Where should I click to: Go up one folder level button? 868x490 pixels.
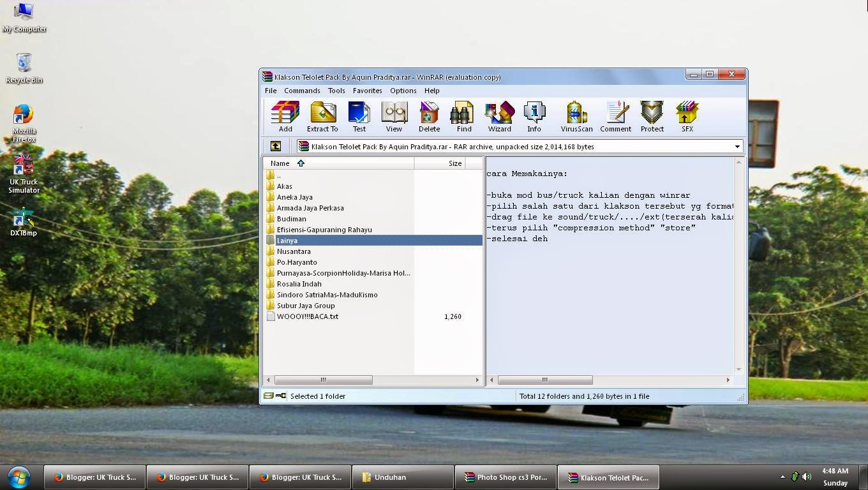pyautogui.click(x=276, y=146)
